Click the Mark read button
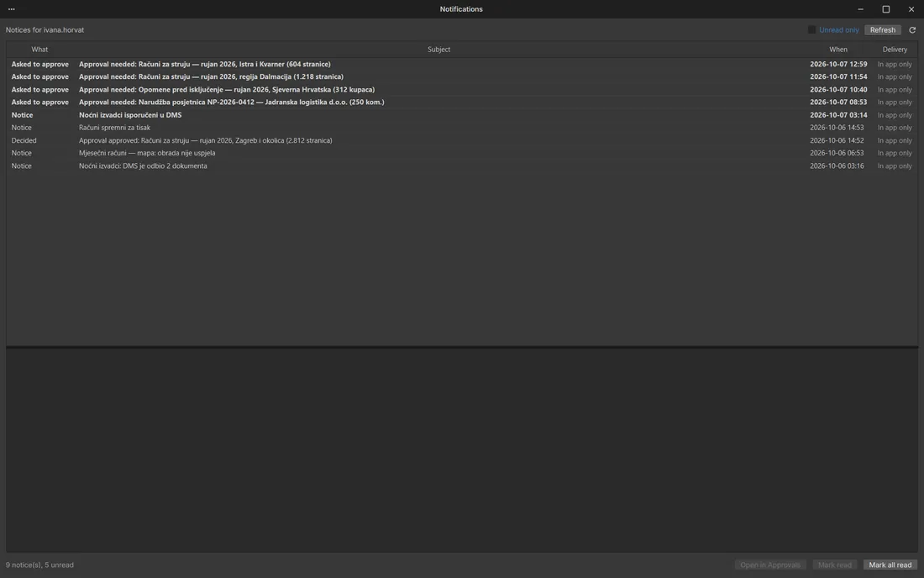The height and width of the screenshot is (578, 924). tap(834, 565)
